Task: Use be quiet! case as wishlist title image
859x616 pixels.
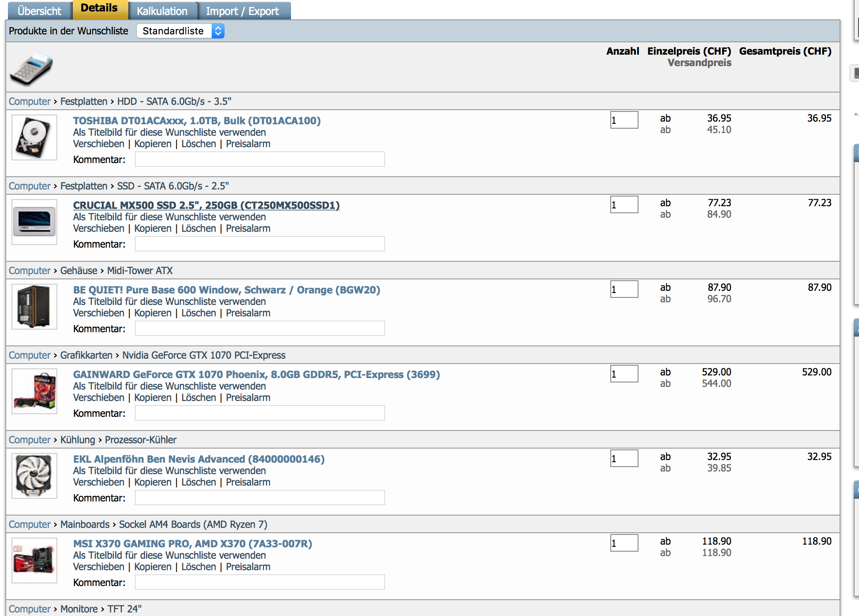Action: (169, 301)
